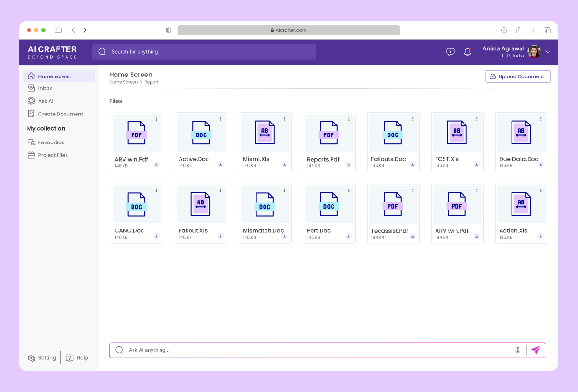Click the microphone icon in the Ask AI bar

coord(517,350)
